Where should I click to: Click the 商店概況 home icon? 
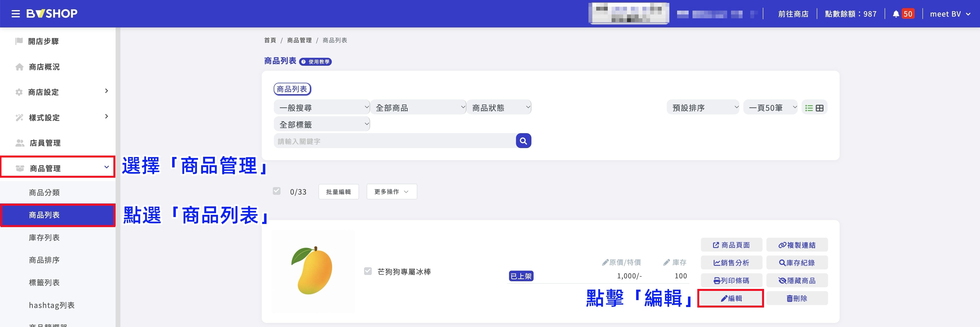(20, 67)
